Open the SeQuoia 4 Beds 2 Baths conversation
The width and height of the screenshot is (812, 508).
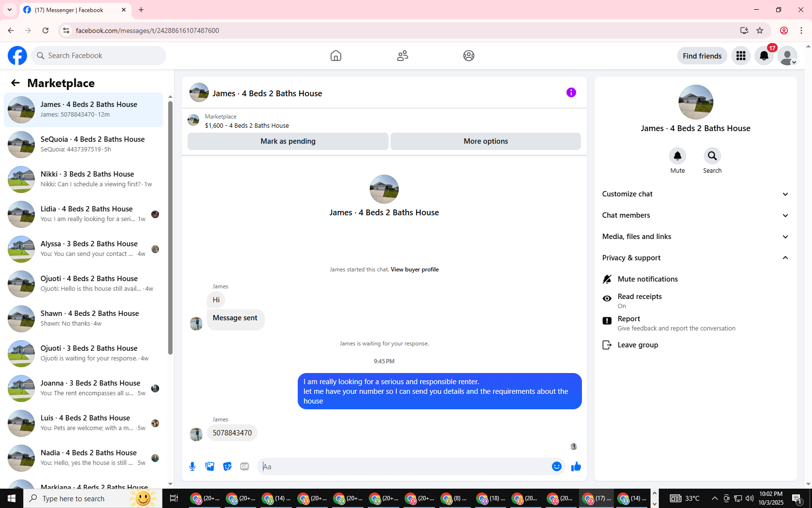click(x=84, y=144)
